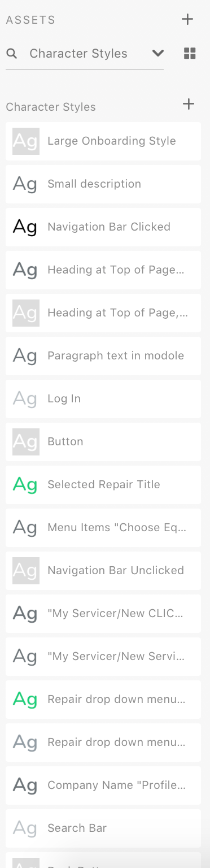Viewport: 210px width, 868px height.
Task: Select first Heading at Top of Page style
Action: click(x=103, y=270)
